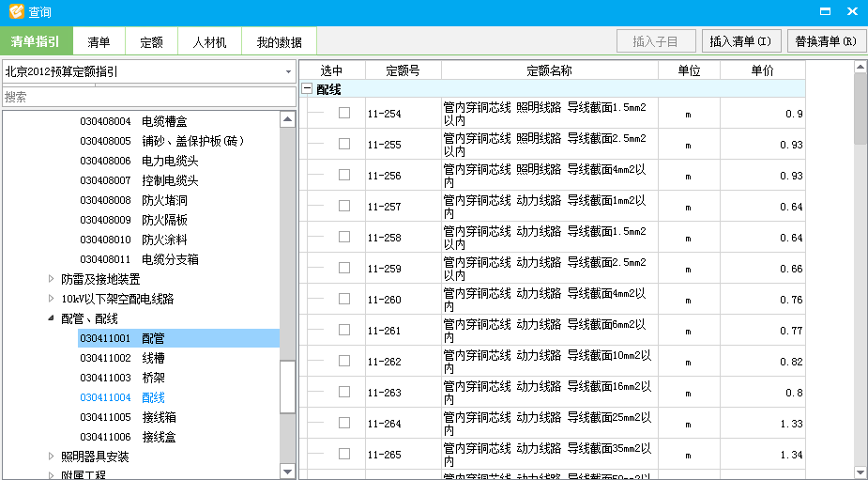
Task: Close the 查询 window
Action: pyautogui.click(x=852, y=11)
